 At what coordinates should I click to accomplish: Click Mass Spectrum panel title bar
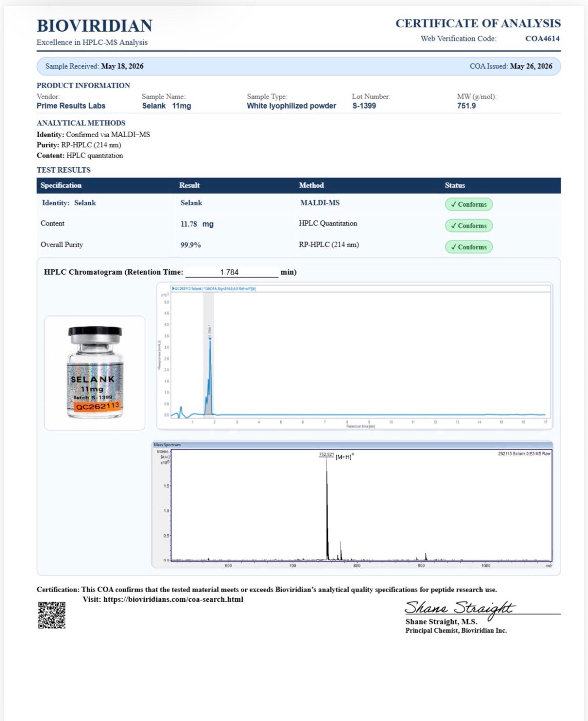coord(352,444)
